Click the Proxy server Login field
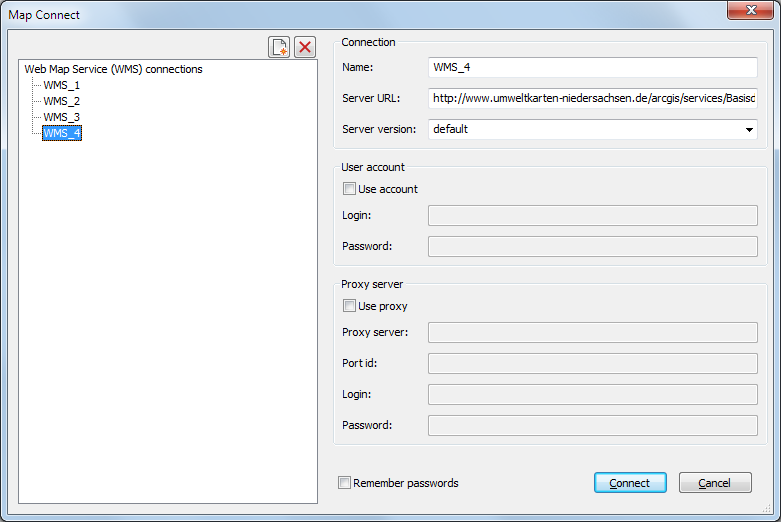The height and width of the screenshot is (522, 781). tap(593, 394)
